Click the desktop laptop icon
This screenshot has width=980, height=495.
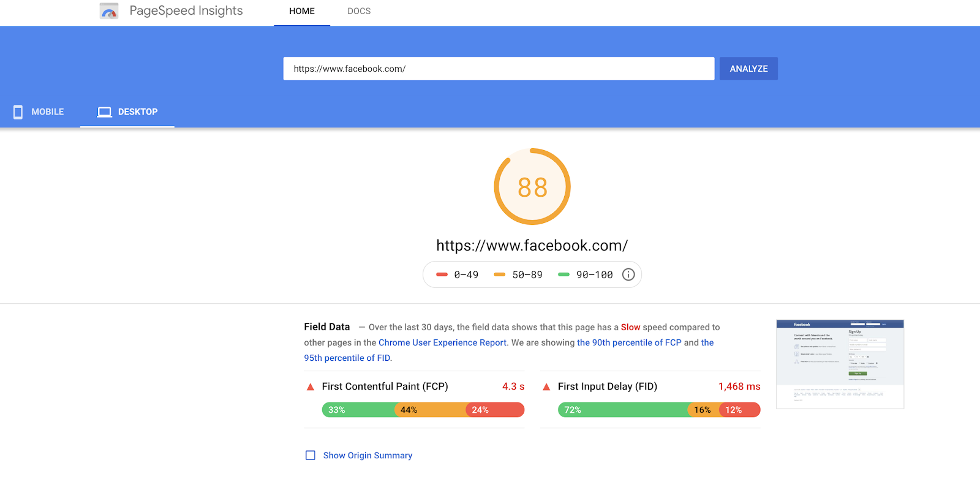coord(105,112)
